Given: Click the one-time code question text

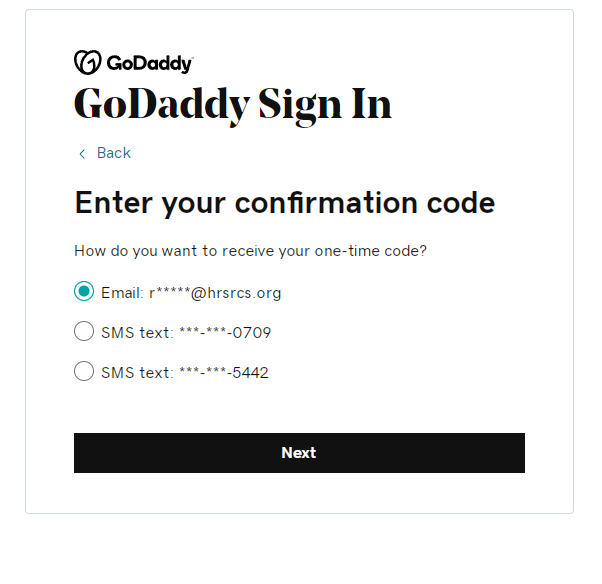Looking at the screenshot, I should (250, 251).
